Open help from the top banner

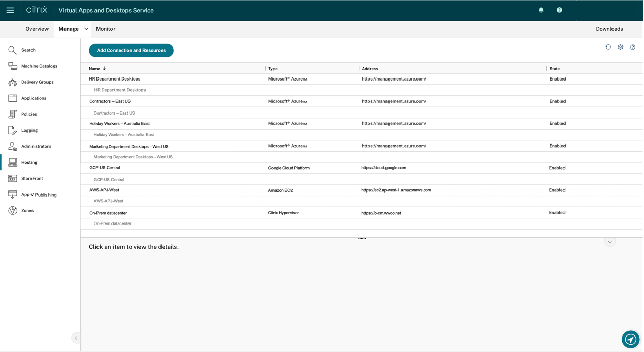[559, 10]
